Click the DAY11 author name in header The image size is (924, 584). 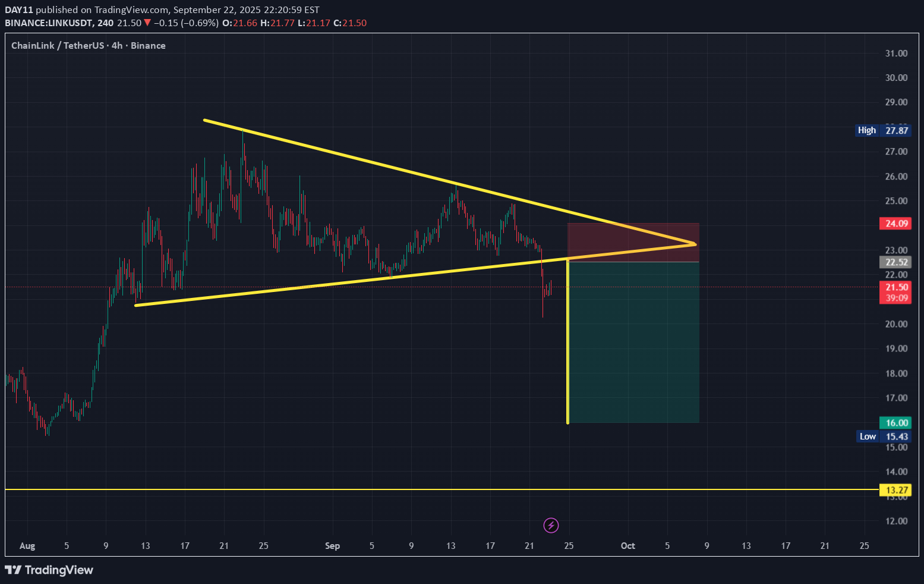[19, 10]
